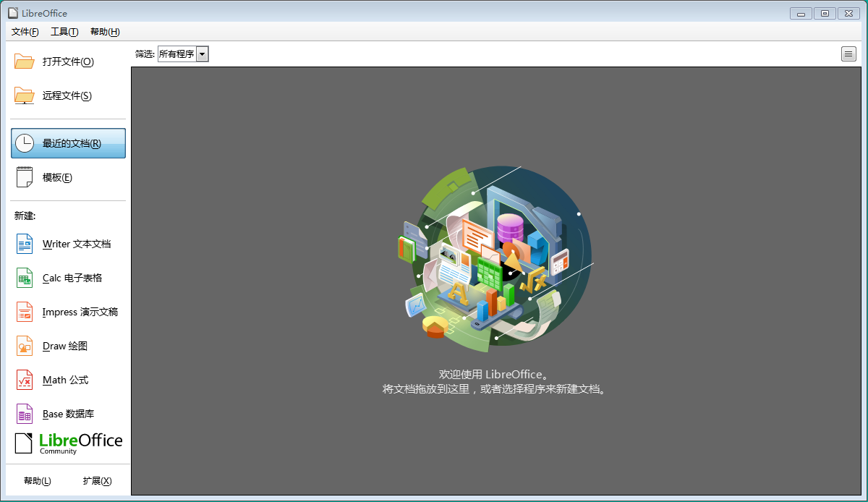The image size is (868, 502).
Task: Select the 所有程序 filter combo box
Action: (176, 54)
